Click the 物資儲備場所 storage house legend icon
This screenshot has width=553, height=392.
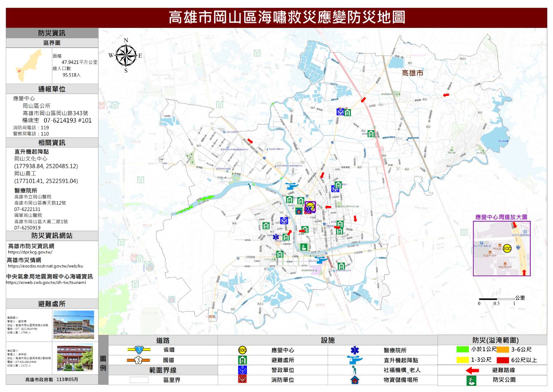tap(355, 380)
